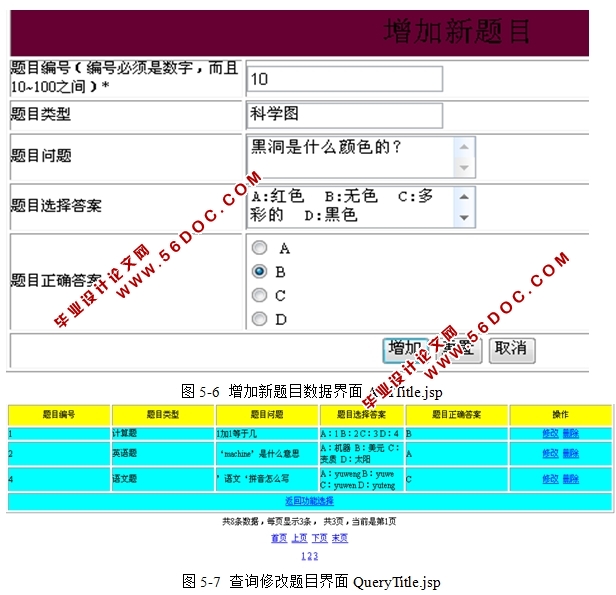Open the 返回功能选择 link
The image size is (616, 595).
tap(310, 501)
